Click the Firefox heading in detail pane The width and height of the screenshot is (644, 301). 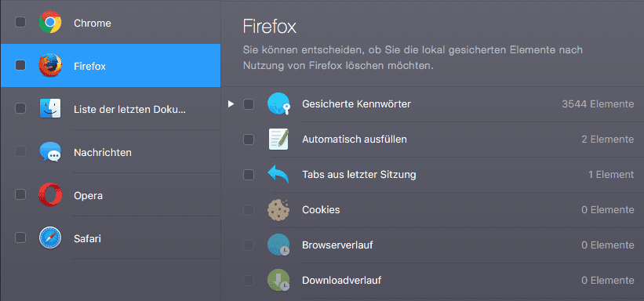[269, 27]
